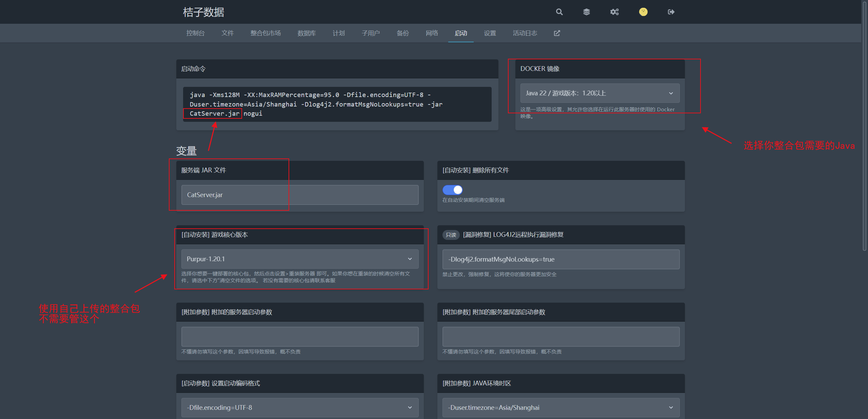
Task: Click the DOCKER 镜像 panel title
Action: [x=540, y=69]
